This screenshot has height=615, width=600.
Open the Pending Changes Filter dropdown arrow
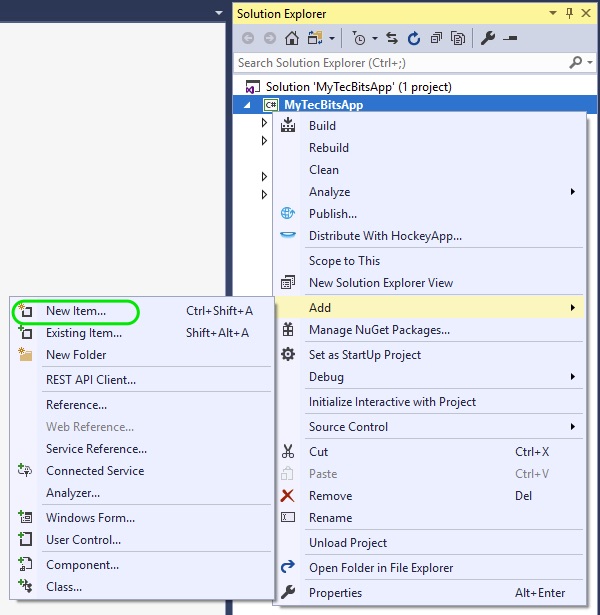click(x=375, y=38)
